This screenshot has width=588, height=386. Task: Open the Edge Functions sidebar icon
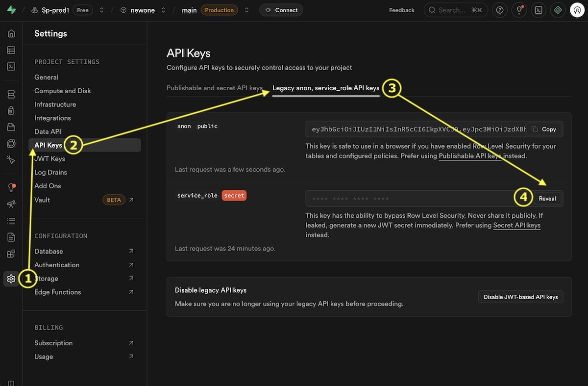11,143
